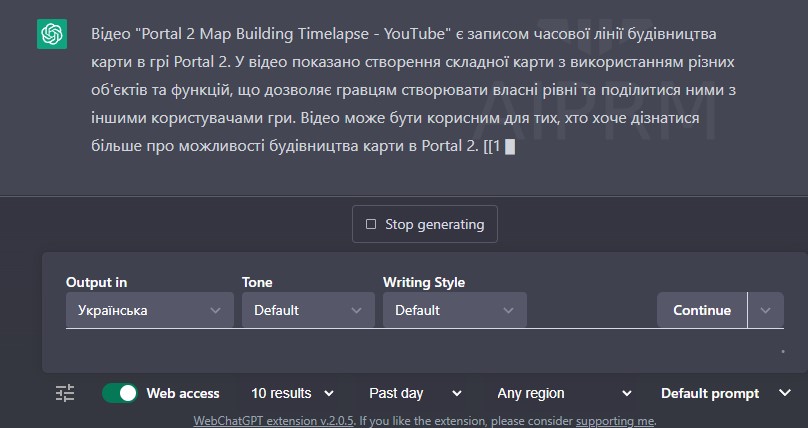Expand the arrow next to Continue button

(x=766, y=310)
